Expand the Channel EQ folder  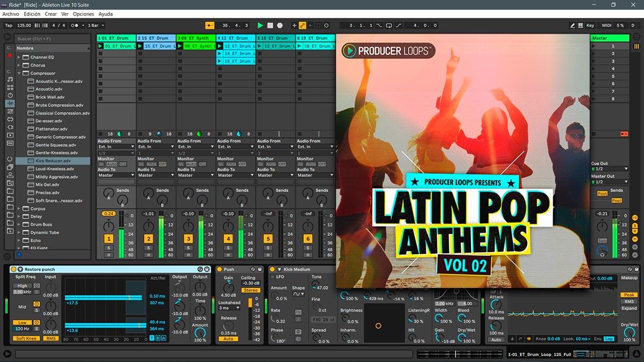coord(19,57)
